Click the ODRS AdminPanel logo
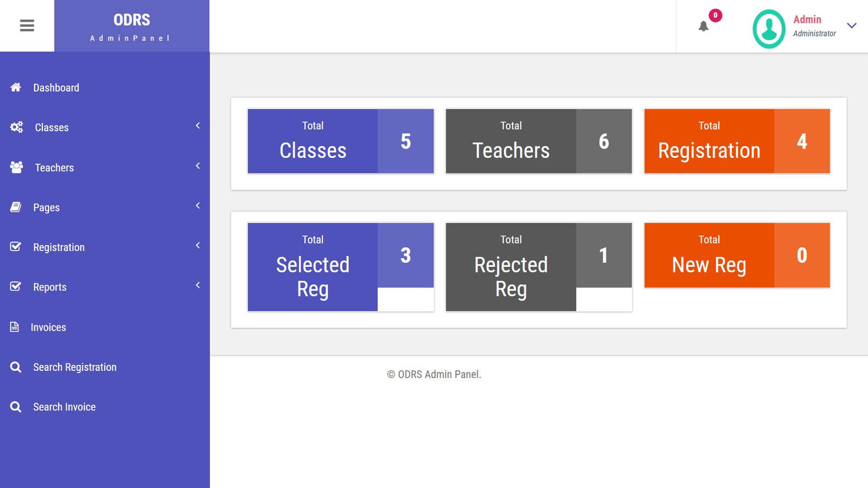This screenshot has width=868, height=488. [x=132, y=26]
